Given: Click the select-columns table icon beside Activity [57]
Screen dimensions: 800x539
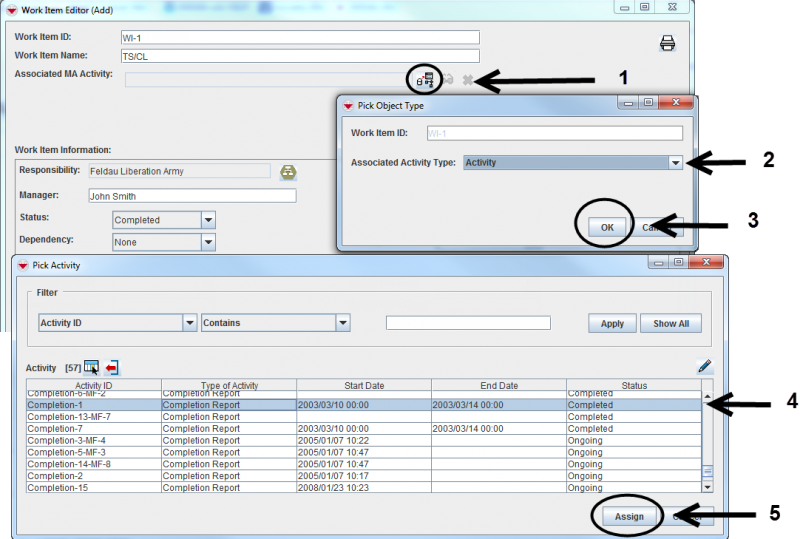Looking at the screenshot, I should click(92, 367).
